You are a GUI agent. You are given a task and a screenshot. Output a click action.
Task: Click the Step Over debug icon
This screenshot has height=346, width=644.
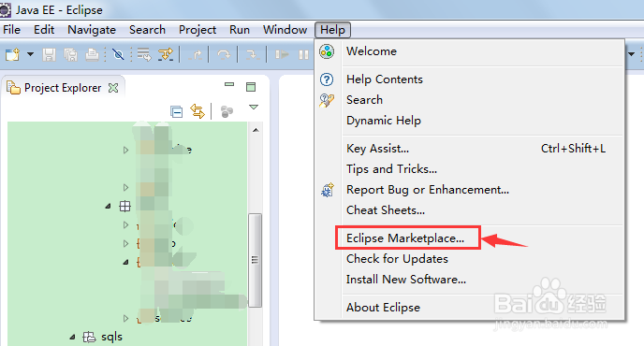pyautogui.click(x=224, y=54)
